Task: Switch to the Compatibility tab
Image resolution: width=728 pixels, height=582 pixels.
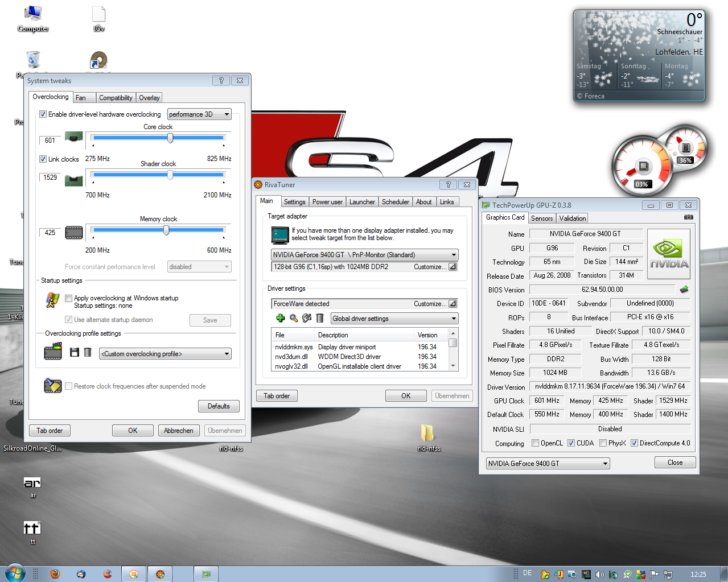Action: [116, 98]
